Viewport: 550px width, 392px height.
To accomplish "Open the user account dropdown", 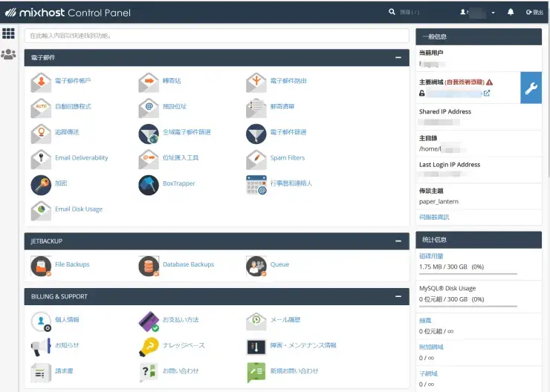I will [x=477, y=13].
